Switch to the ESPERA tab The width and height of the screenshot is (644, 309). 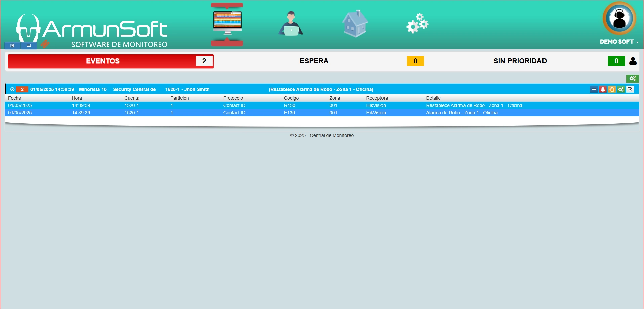[314, 61]
